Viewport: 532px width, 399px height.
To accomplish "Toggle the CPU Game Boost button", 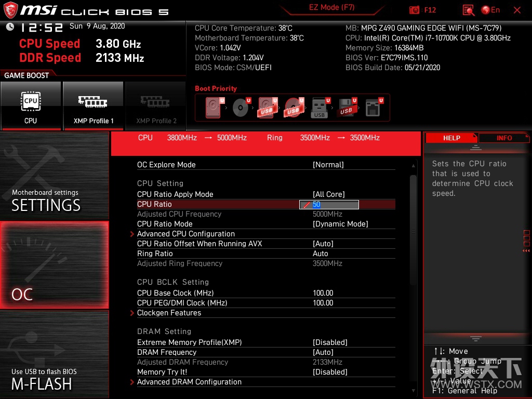I will 31,106.
